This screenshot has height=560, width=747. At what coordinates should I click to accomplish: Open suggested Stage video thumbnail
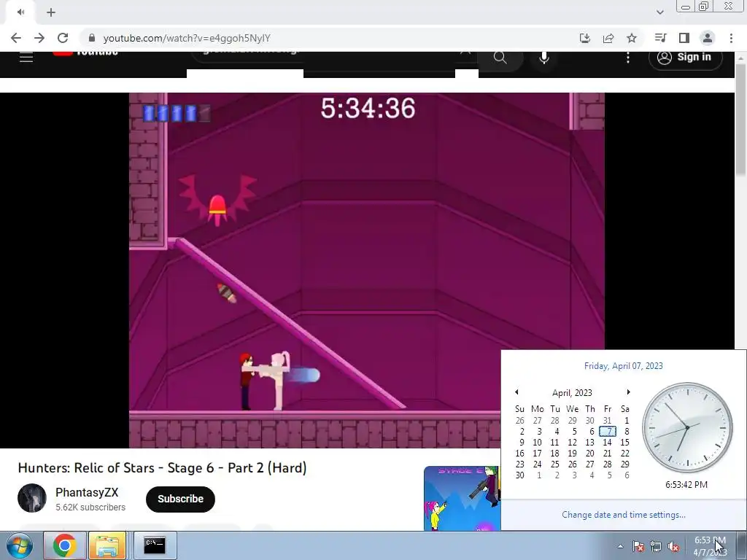462,498
